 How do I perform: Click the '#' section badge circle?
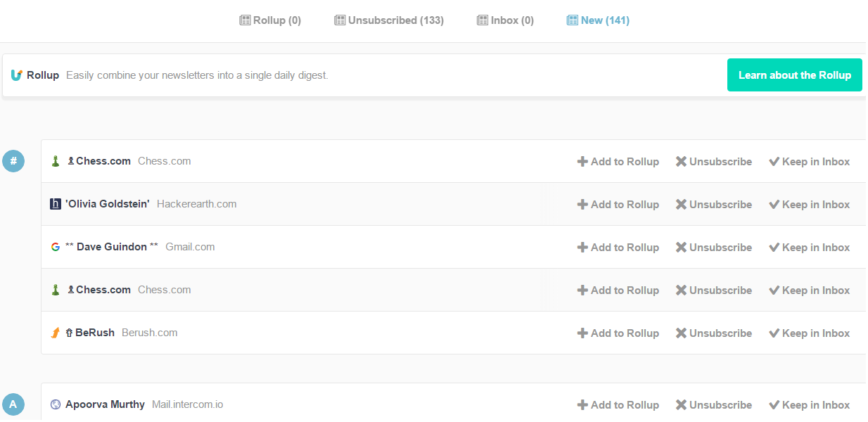click(x=13, y=161)
